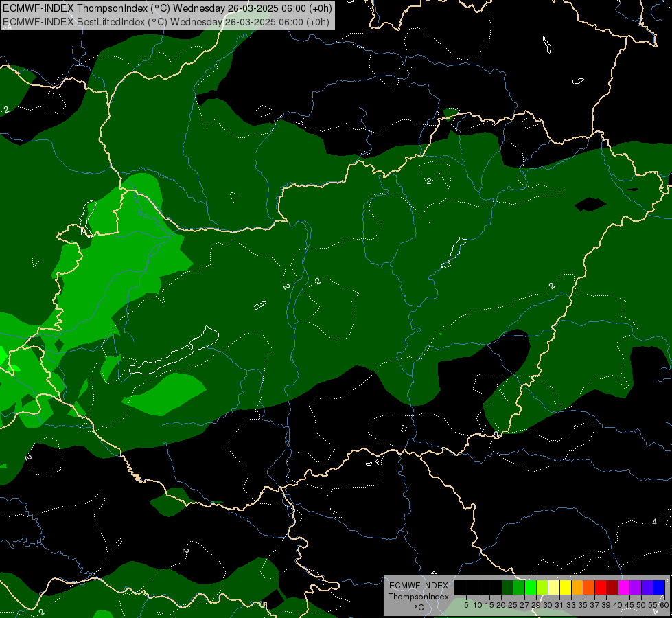
Task: Select the dark green 20–25 legend swatch
Action: click(507, 587)
